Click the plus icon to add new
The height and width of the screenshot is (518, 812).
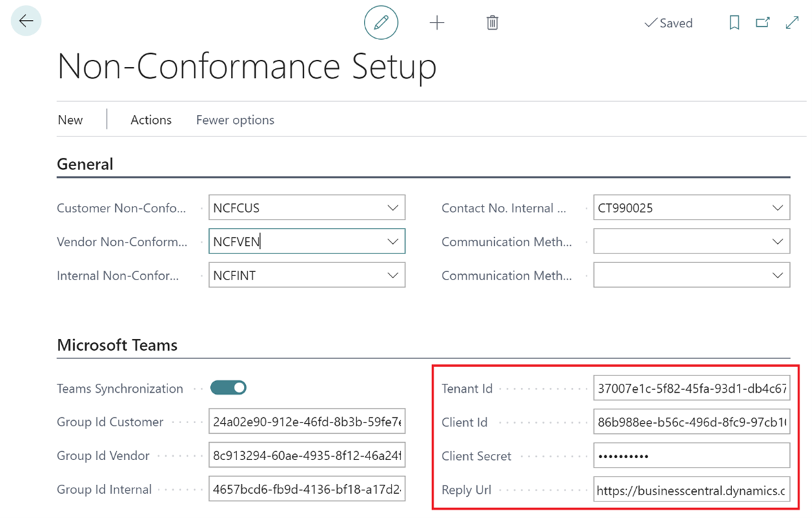(x=437, y=23)
